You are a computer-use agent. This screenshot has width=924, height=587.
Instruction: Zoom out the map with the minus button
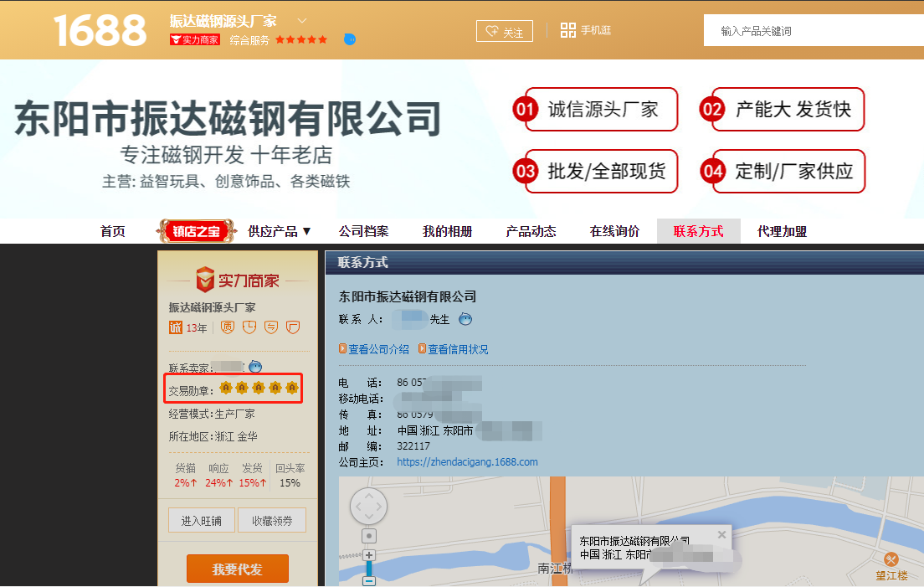click(369, 581)
